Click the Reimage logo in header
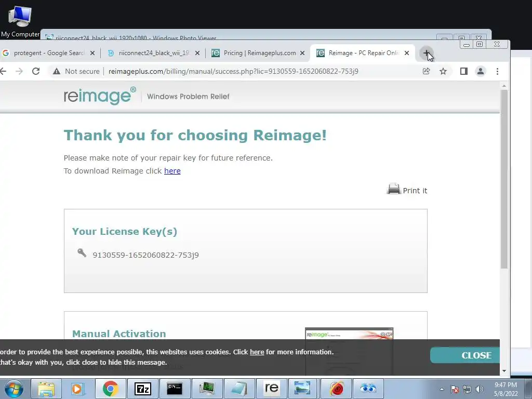This screenshot has width=532, height=399. click(100, 96)
